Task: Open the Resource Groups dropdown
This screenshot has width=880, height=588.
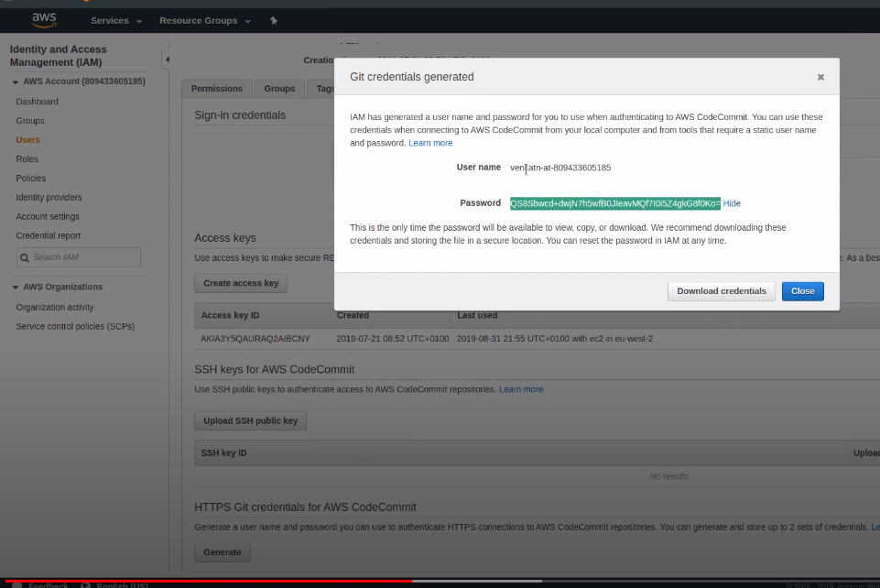Action: click(205, 21)
